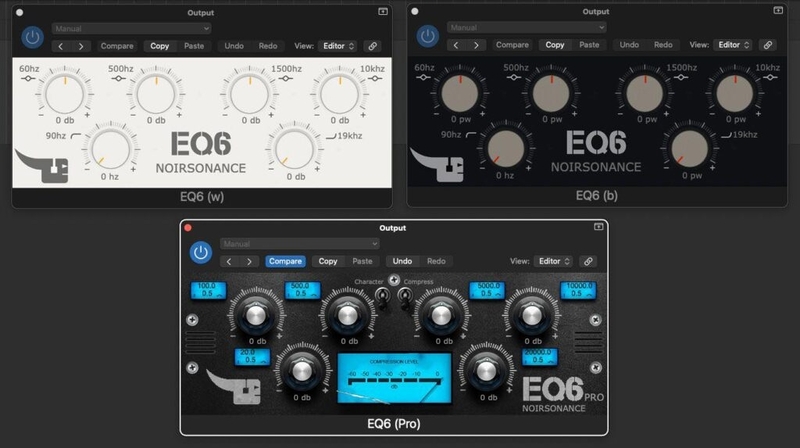This screenshot has width=800, height=448.
Task: Click the 20000.0 frequency display in EQ6 Pro
Action: pos(540,357)
